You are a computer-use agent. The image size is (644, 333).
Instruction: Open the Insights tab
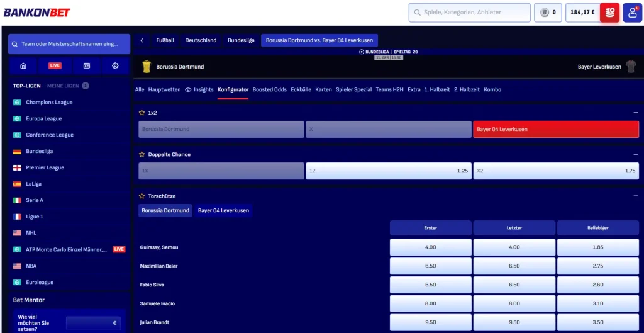click(199, 89)
